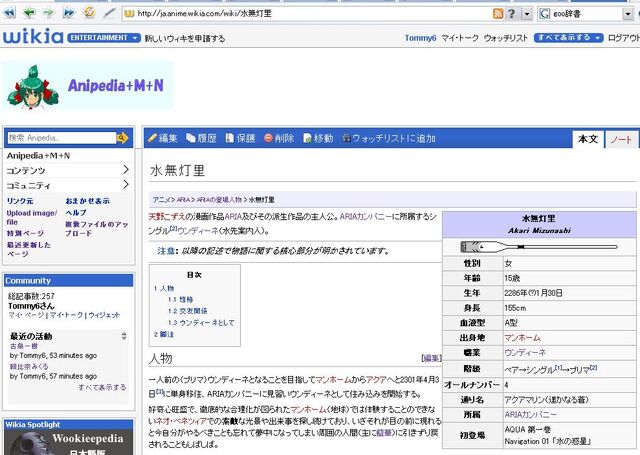The width and height of the screenshot is (640, 455).
Task: Open the ウィジェット link in Community box
Action: 104,315
